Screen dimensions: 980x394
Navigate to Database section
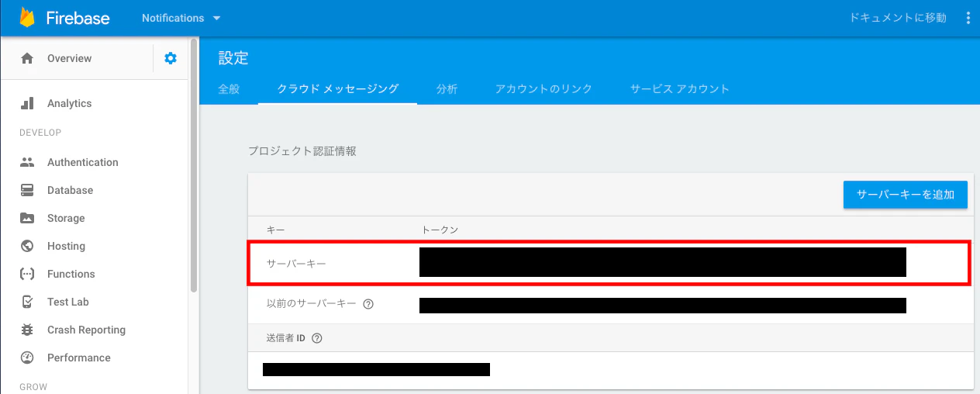point(70,190)
